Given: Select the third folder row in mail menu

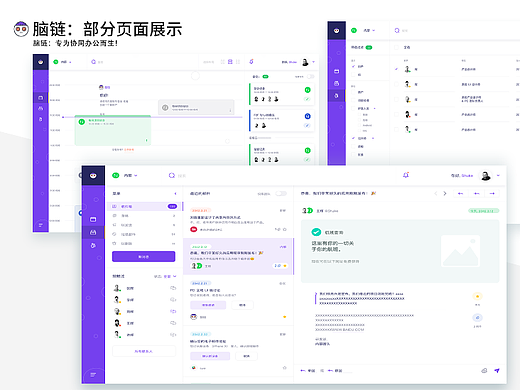Looking at the screenshot, I should pos(145,225).
